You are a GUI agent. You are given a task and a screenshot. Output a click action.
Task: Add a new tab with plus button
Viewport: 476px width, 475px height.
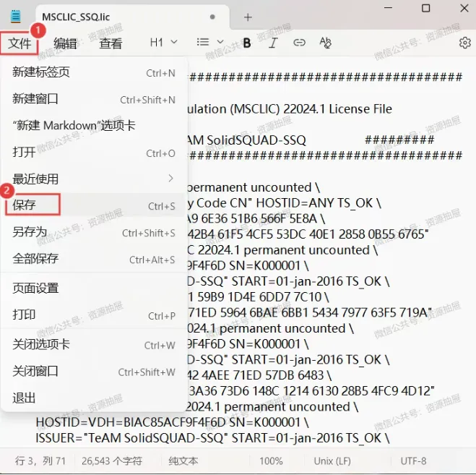point(248,17)
